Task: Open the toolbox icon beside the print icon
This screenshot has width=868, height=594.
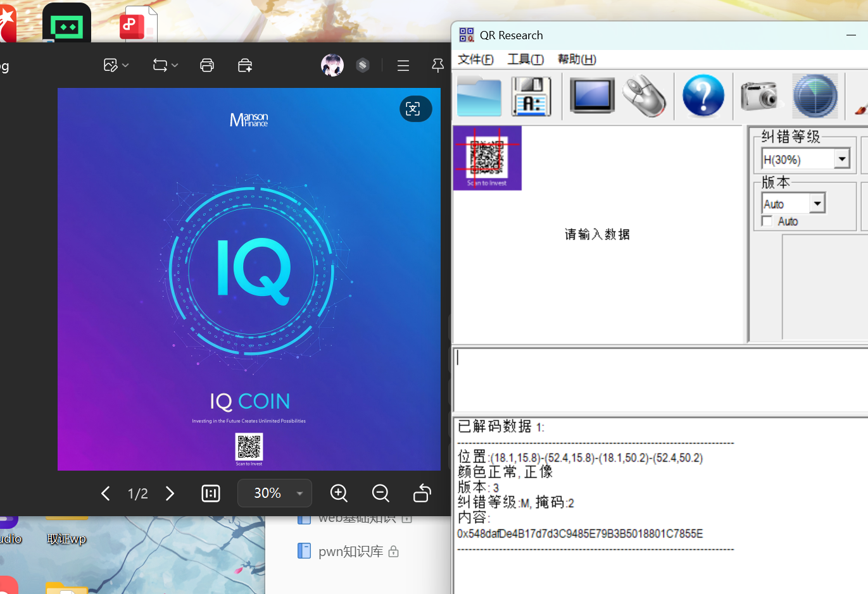Action: pos(245,65)
